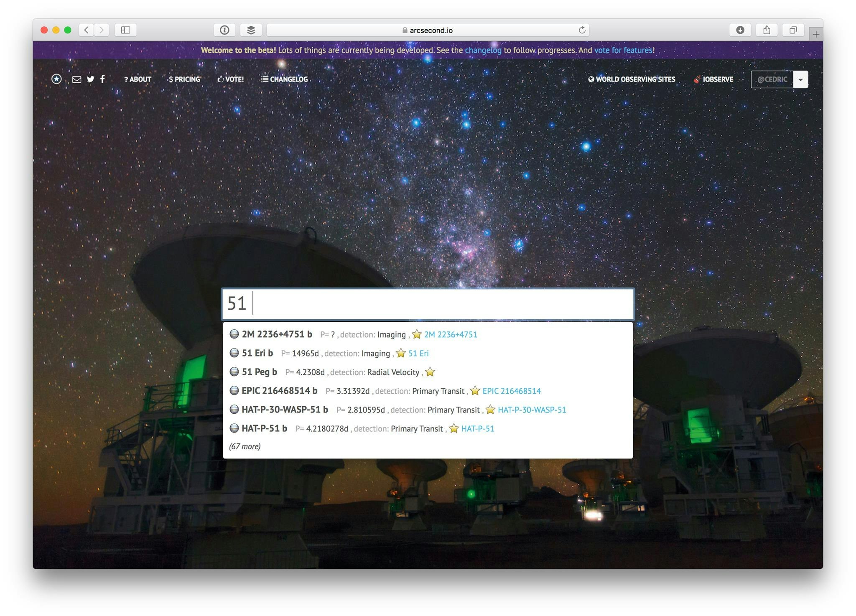Click the Safari address bar
The height and width of the screenshot is (616, 856).
[427, 30]
